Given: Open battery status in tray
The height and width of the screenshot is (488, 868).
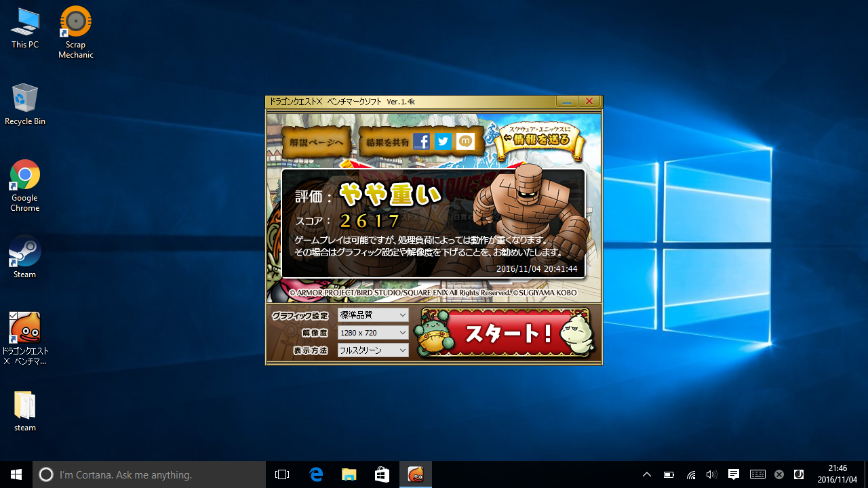Looking at the screenshot, I should pyautogui.click(x=669, y=474).
